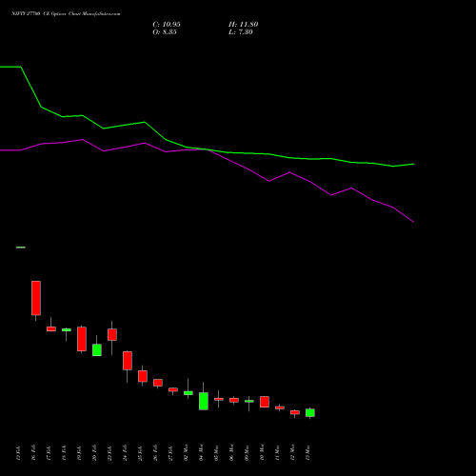Click the red candle for 19 Feb
The height and width of the screenshot is (476, 476).
82,339
